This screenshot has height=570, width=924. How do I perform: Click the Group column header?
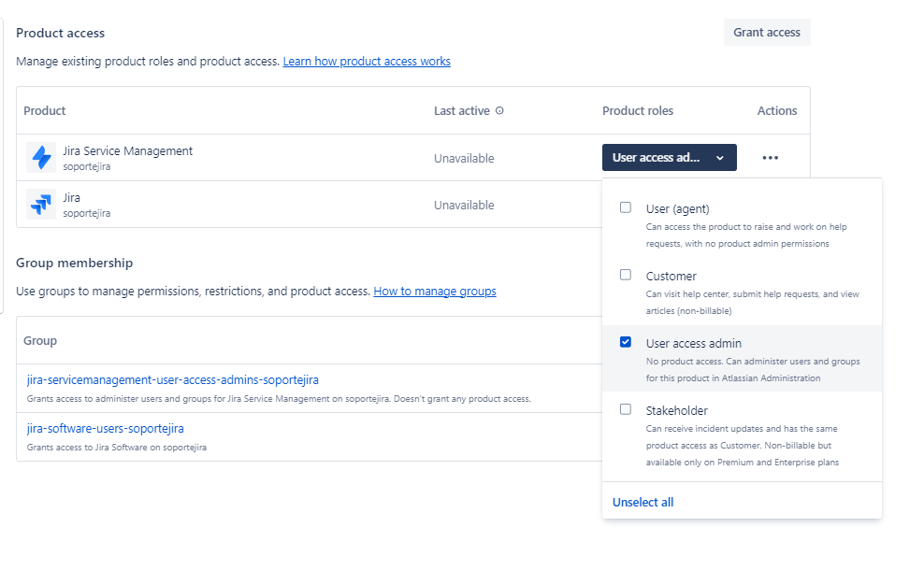pyautogui.click(x=40, y=341)
